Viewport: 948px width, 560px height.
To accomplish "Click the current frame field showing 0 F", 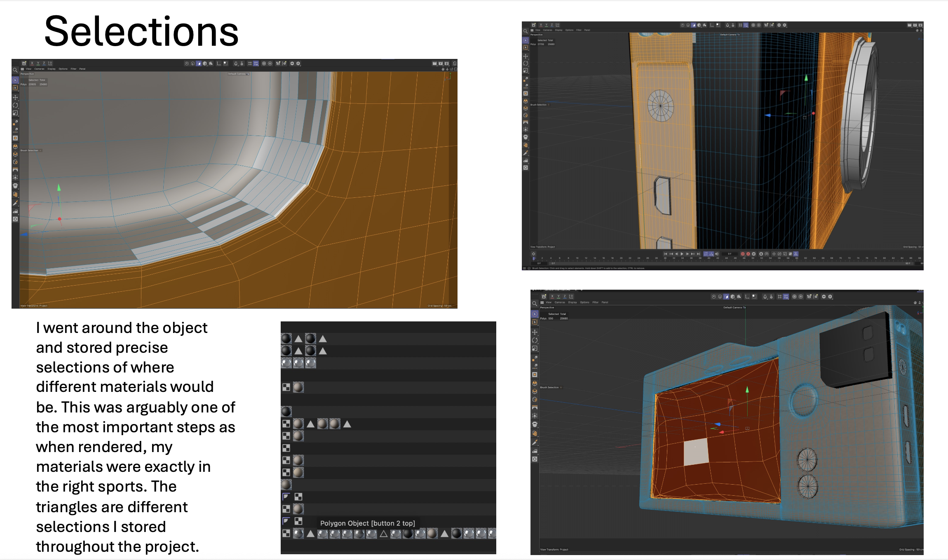I will click(x=730, y=254).
